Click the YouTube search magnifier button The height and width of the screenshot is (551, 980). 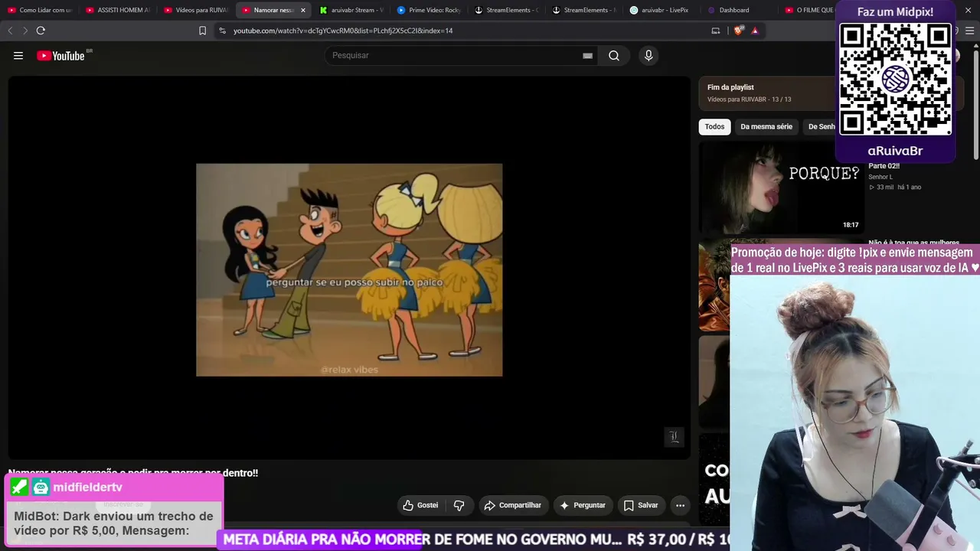coord(614,55)
